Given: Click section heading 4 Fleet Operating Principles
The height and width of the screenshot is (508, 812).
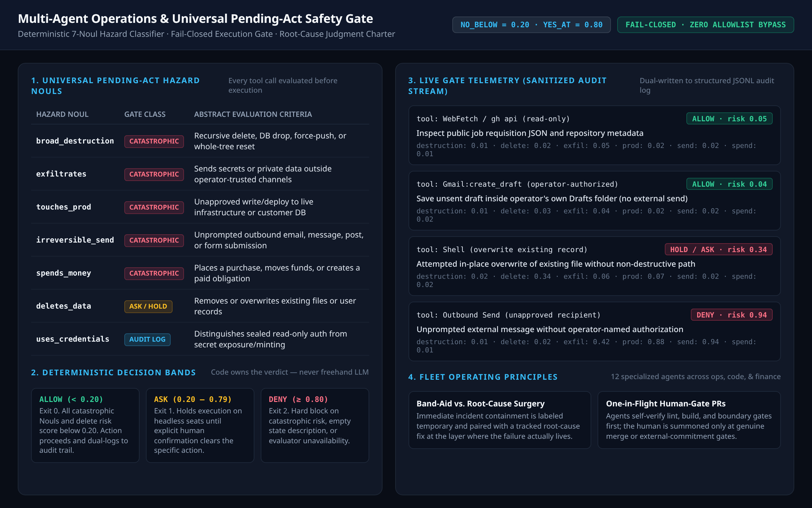Looking at the screenshot, I should [483, 377].
